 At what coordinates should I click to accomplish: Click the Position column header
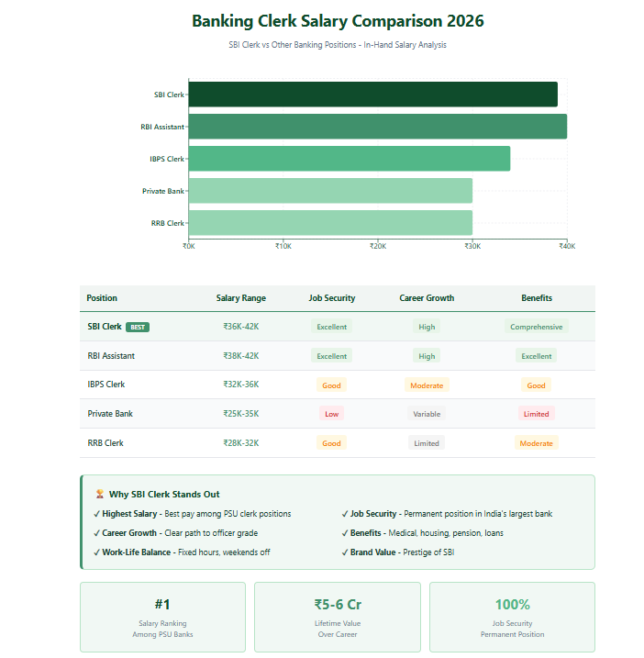point(102,298)
